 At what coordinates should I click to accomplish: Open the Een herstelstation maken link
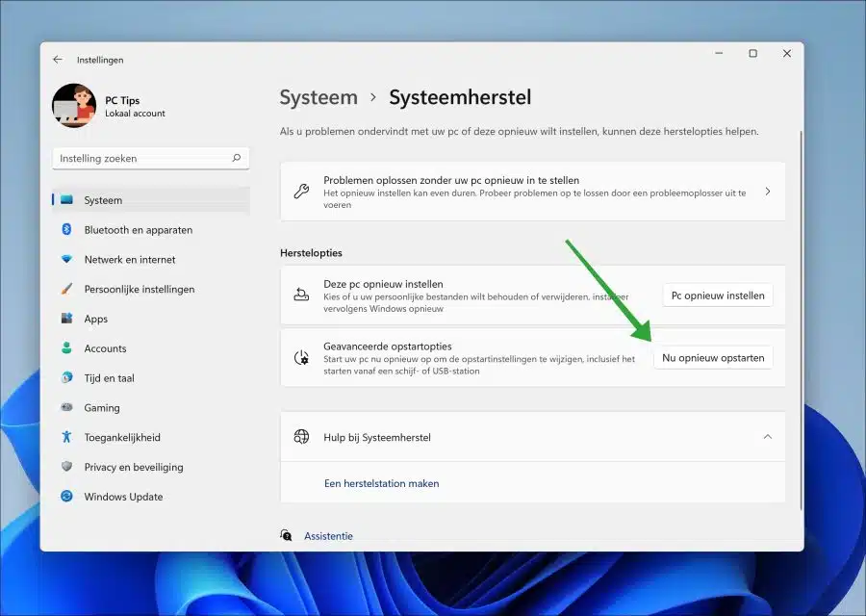[382, 483]
